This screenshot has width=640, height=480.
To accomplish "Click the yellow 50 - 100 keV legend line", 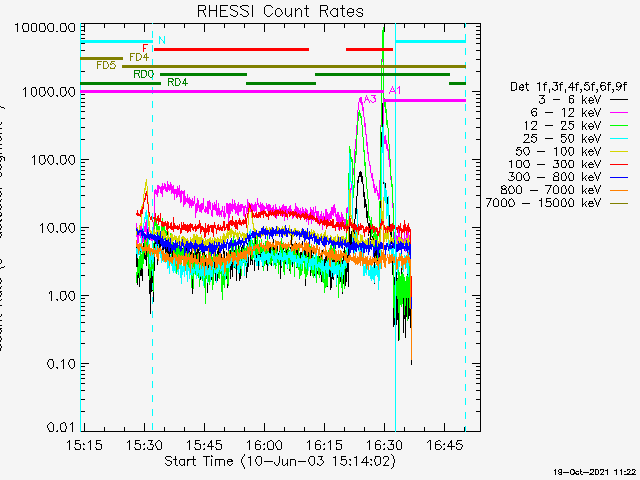I will pos(619,151).
